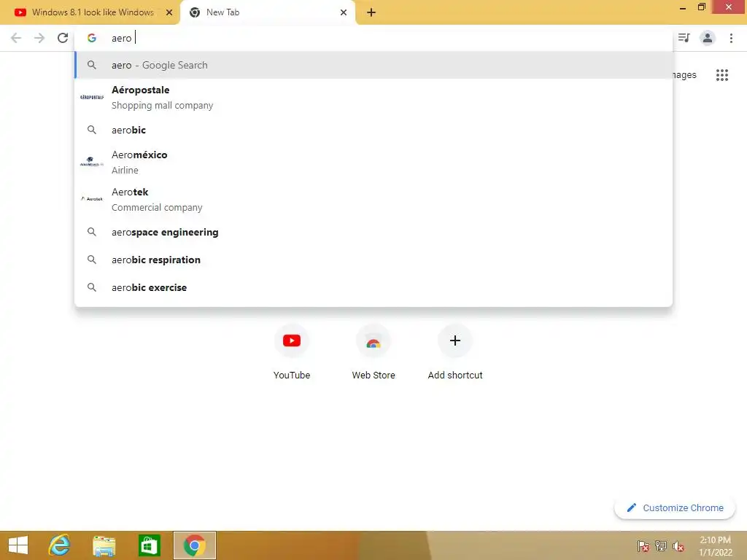Select the aerobic exercise suggestion
The height and width of the screenshot is (560, 747).
pos(373,287)
